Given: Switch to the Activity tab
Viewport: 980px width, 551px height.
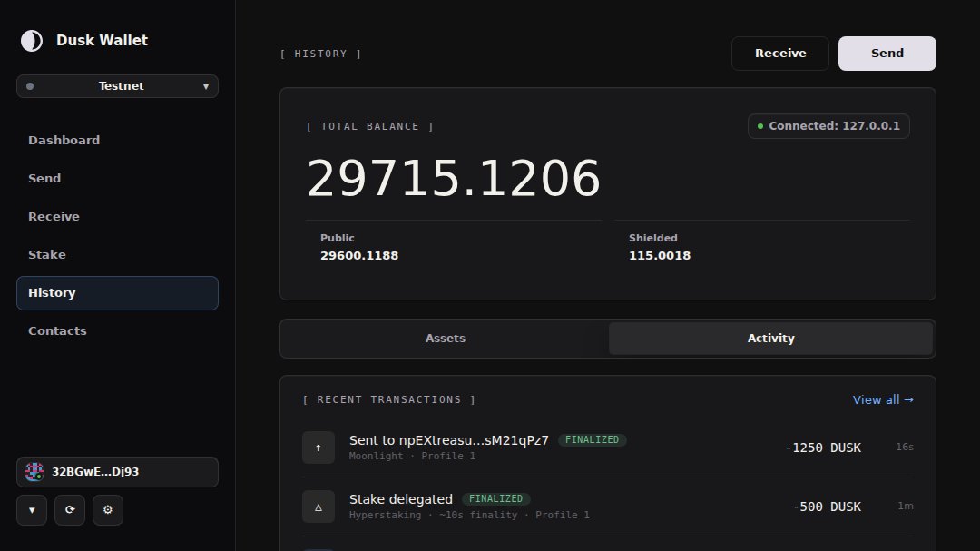Looking at the screenshot, I should (770, 339).
